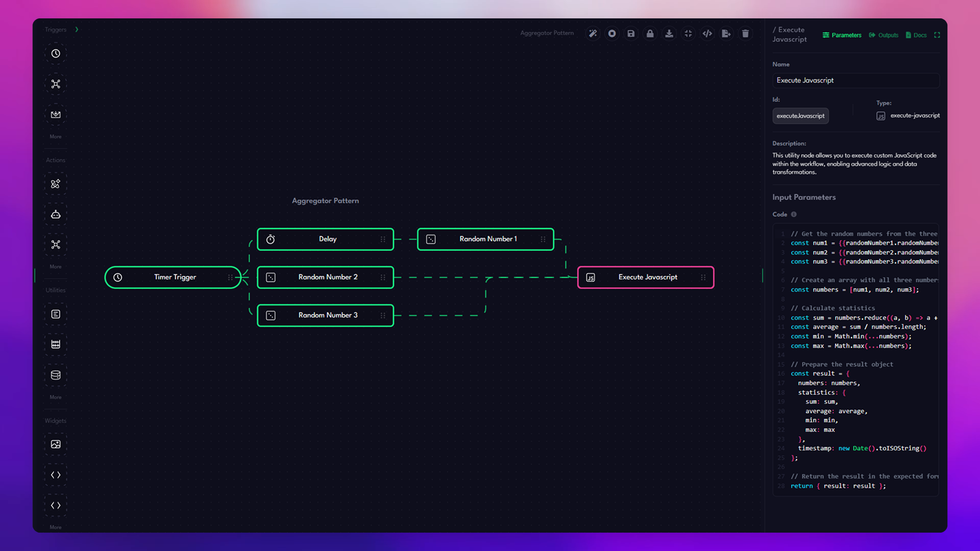980x551 pixels.
Task: Open the Docs tab
Action: coord(916,35)
